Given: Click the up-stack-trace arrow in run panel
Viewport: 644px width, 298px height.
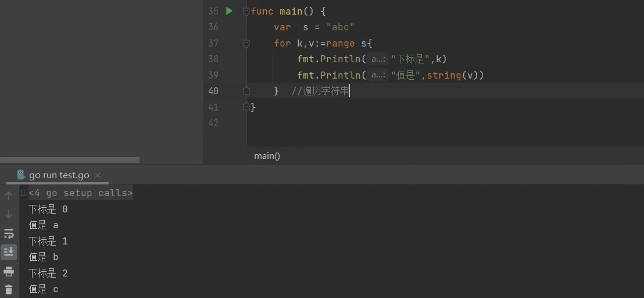Looking at the screenshot, I should [9, 196].
